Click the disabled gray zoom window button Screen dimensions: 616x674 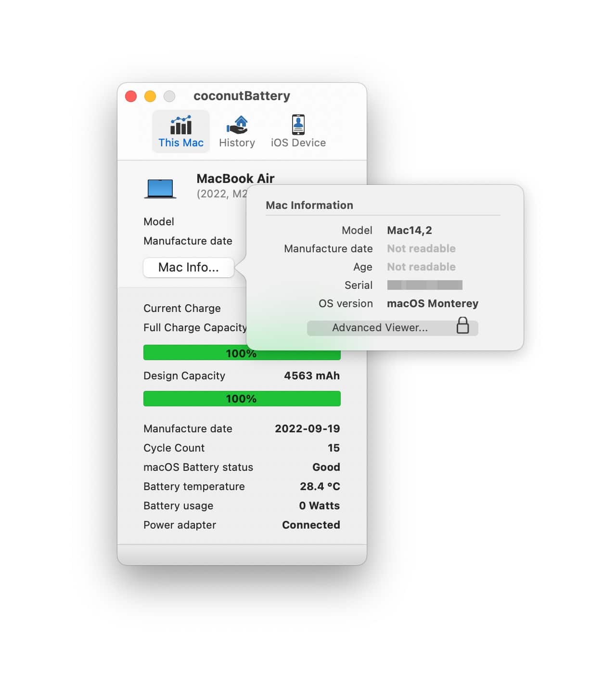click(169, 96)
